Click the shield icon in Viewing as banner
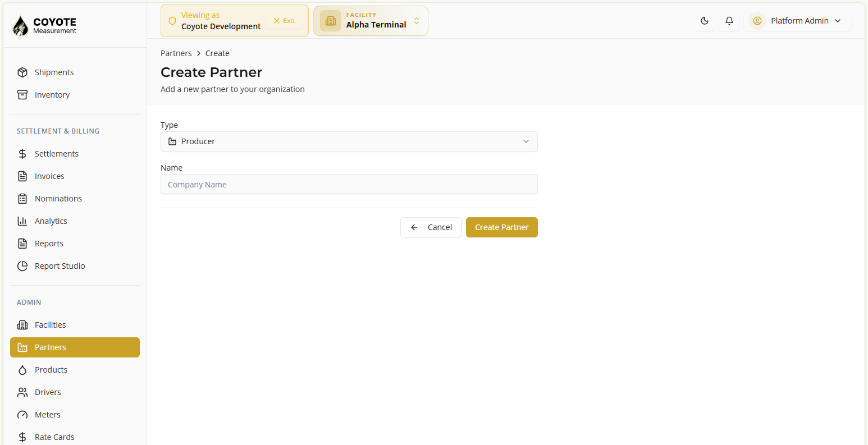The width and height of the screenshot is (868, 445). pos(172,21)
